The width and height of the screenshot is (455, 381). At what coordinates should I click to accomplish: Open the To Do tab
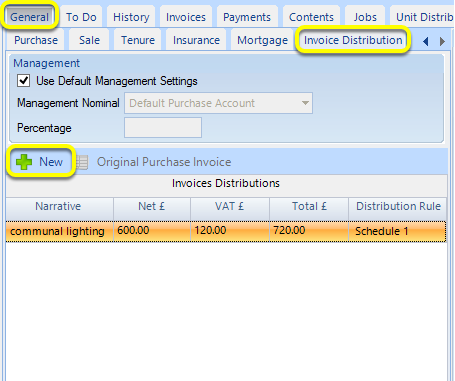coord(81,17)
